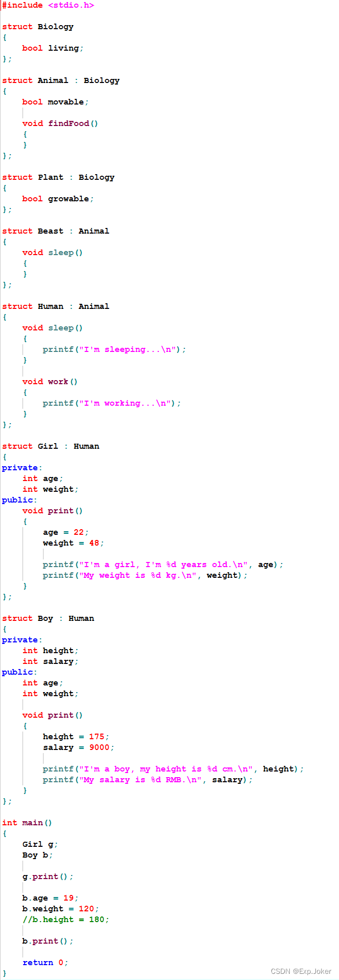Viewport: 339px width, 980px height.
Task: Click the void work() function header
Action: [50, 382]
